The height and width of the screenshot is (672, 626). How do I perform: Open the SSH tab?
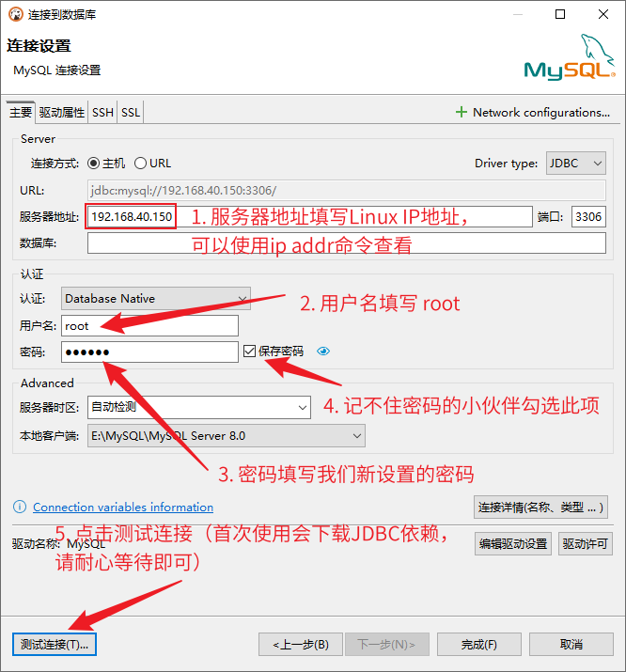point(102,112)
